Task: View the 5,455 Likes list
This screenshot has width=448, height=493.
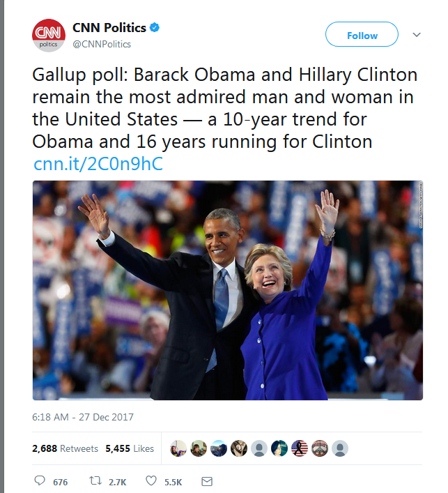Action: pyautogui.click(x=129, y=448)
